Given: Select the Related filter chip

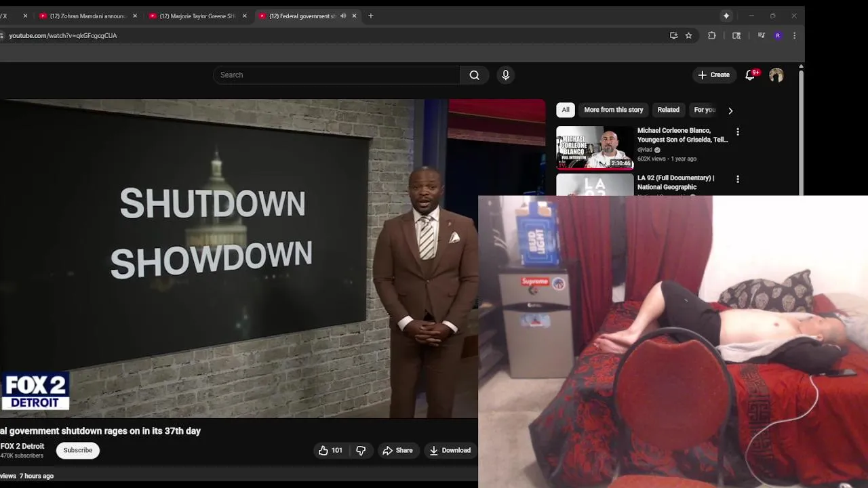Looking at the screenshot, I should click(668, 110).
